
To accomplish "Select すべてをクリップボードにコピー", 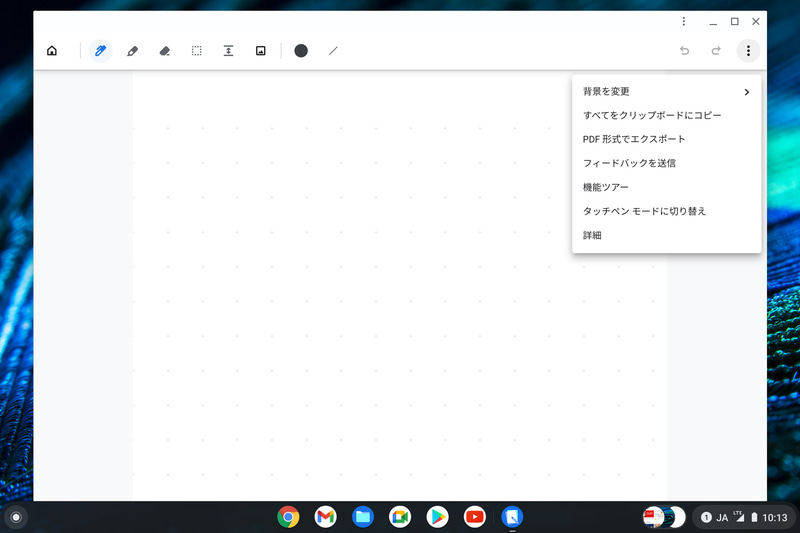I will point(667,115).
